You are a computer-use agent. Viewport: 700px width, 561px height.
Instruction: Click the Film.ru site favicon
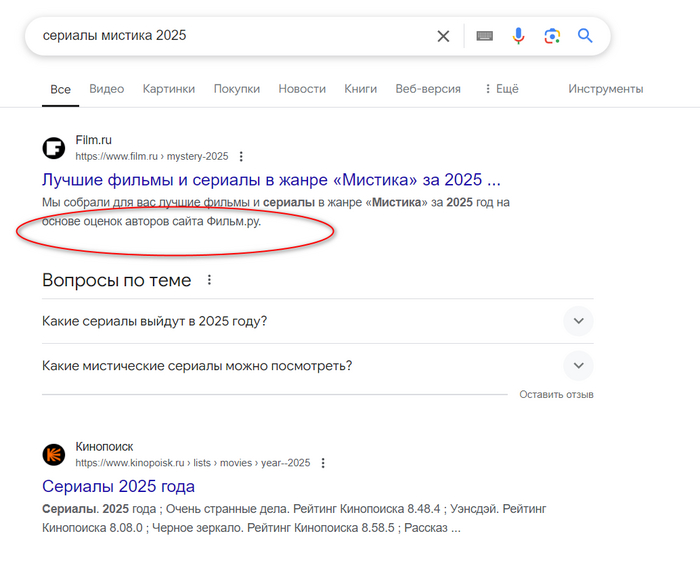click(x=53, y=149)
